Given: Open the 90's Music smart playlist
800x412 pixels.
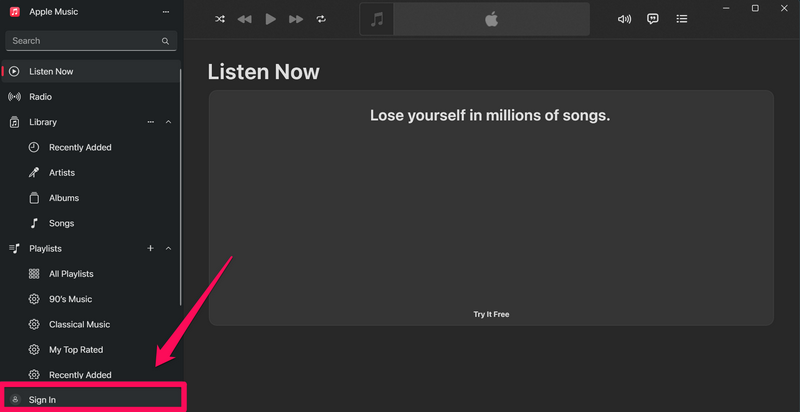Looking at the screenshot, I should click(x=70, y=299).
